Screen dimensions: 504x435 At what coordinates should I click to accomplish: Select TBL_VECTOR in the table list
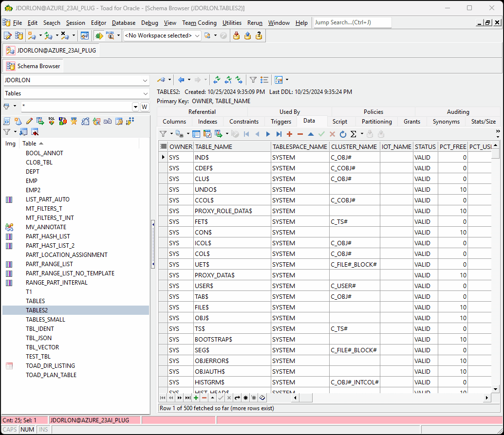42,347
